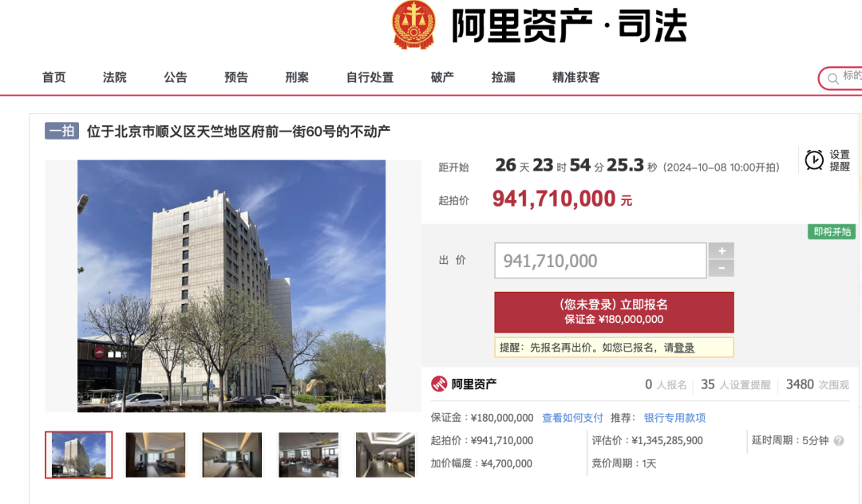
Task: Follow the 登录 link in the reminder
Action: tap(684, 348)
